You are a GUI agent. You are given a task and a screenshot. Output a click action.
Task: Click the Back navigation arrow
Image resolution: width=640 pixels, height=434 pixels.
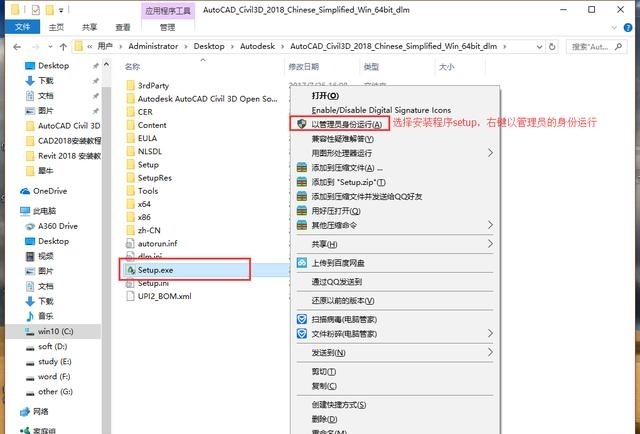click(17, 47)
